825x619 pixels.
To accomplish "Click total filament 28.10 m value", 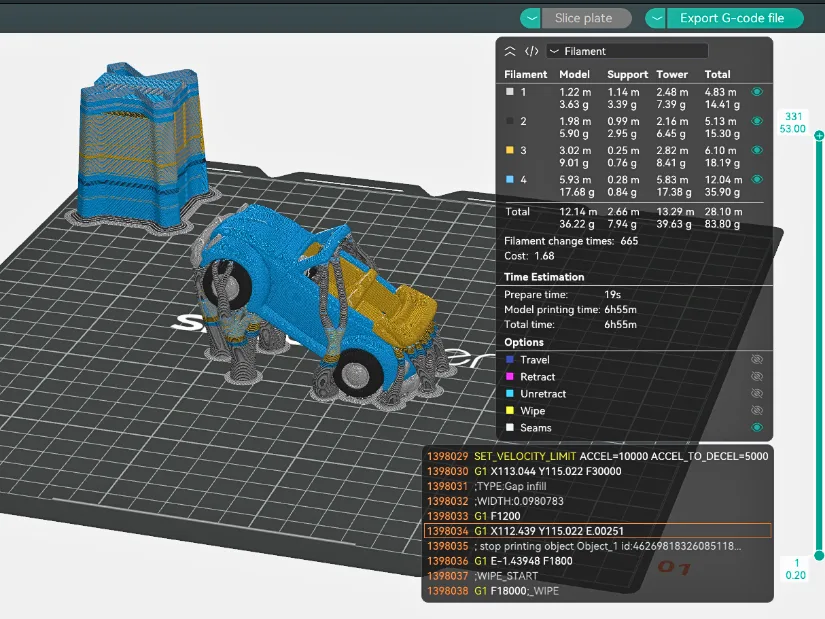I will [x=723, y=212].
